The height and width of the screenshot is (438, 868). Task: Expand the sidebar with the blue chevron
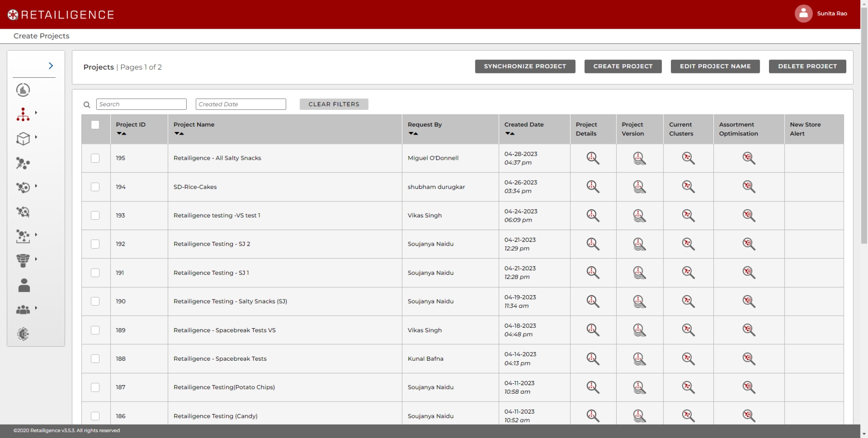[51, 66]
